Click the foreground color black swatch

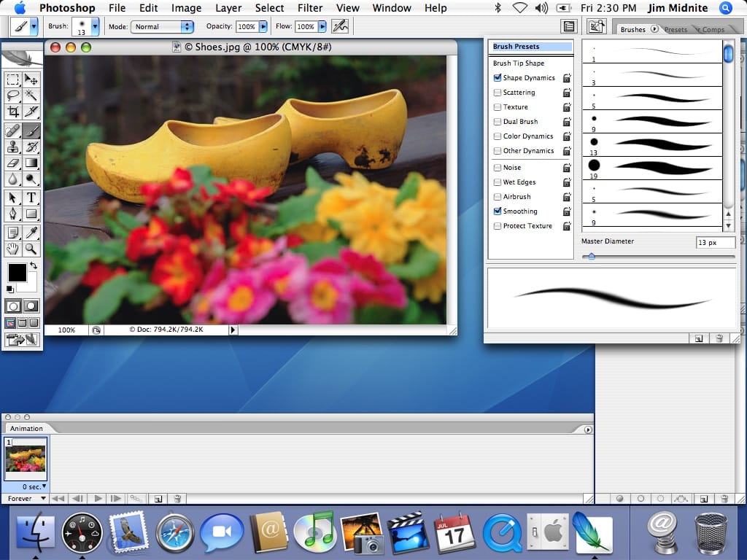click(17, 273)
